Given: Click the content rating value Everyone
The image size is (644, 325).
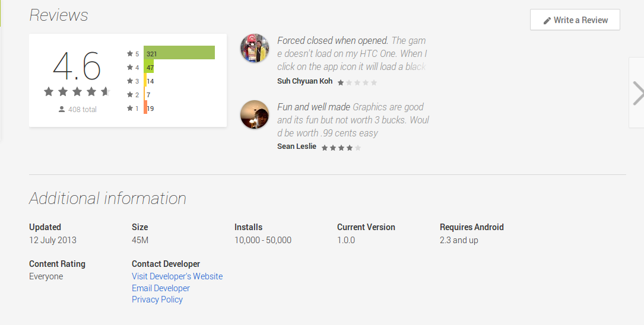Looking at the screenshot, I should coord(46,276).
